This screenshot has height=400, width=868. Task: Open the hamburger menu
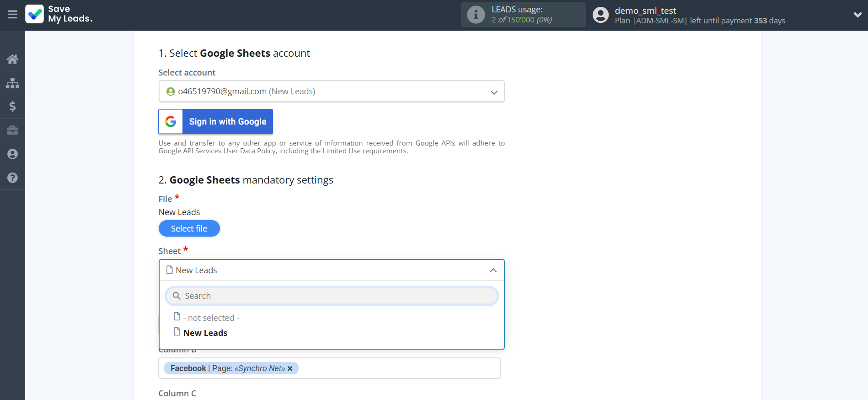click(12, 15)
